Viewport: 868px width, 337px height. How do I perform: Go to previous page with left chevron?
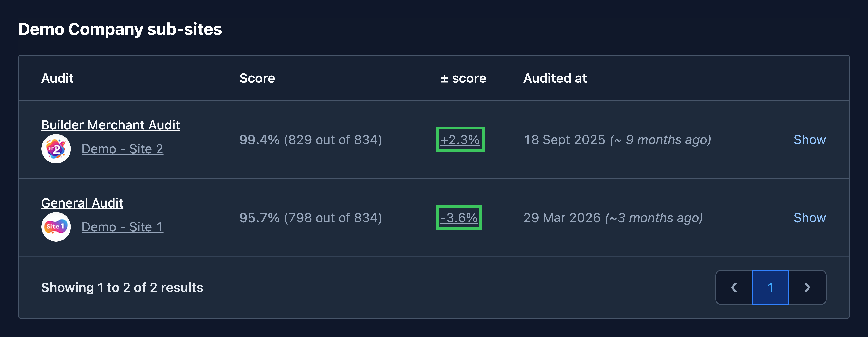[x=734, y=288]
